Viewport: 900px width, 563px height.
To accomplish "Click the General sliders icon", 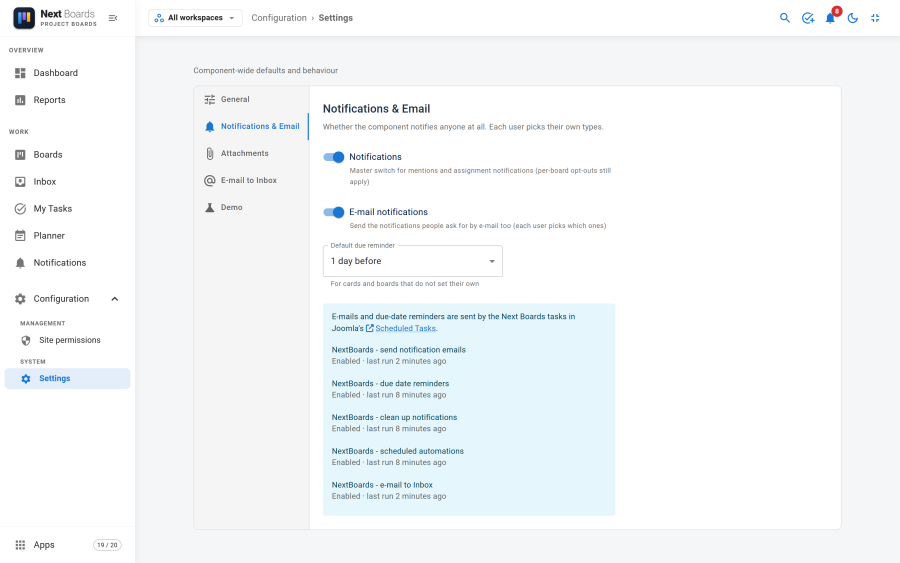I will (x=210, y=99).
